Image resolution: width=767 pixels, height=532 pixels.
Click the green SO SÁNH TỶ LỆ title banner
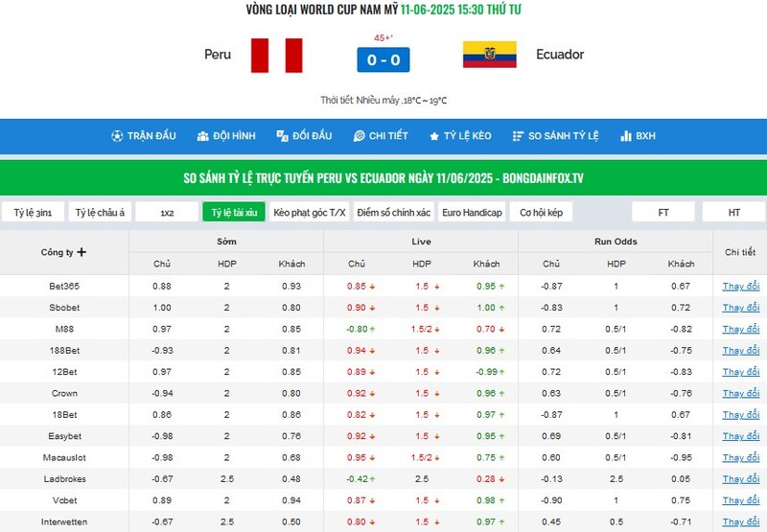(x=383, y=178)
